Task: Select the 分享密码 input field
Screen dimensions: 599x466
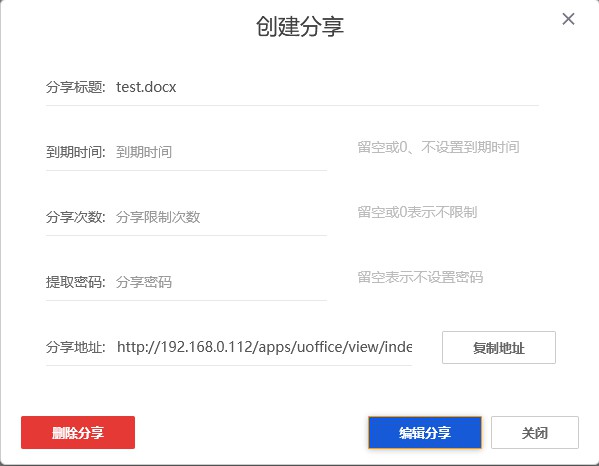Action: tap(221, 282)
